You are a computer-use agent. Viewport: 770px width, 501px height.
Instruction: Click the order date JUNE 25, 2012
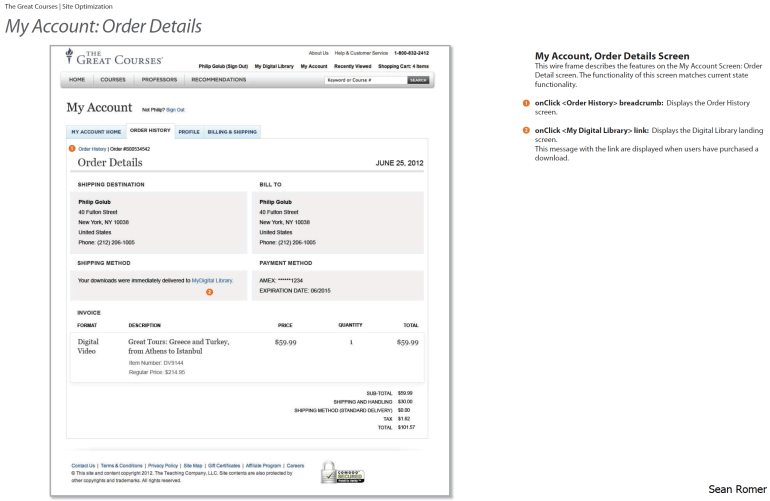[x=399, y=163]
